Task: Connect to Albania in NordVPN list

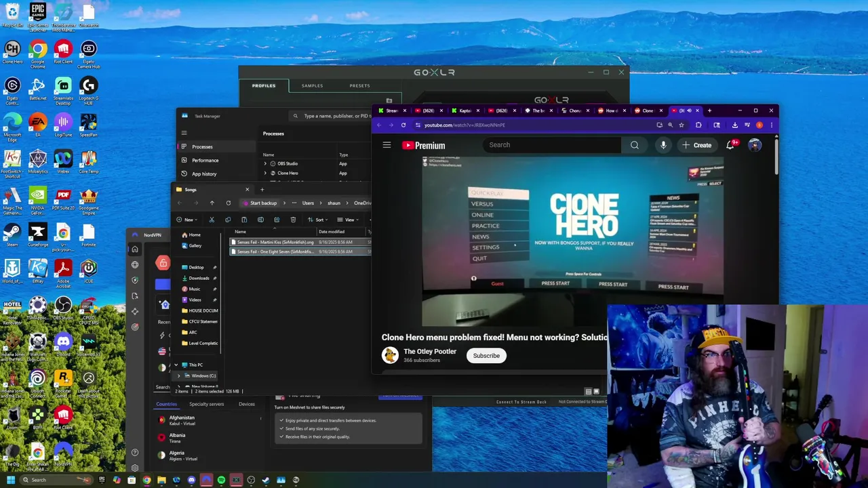Action: pos(207,438)
